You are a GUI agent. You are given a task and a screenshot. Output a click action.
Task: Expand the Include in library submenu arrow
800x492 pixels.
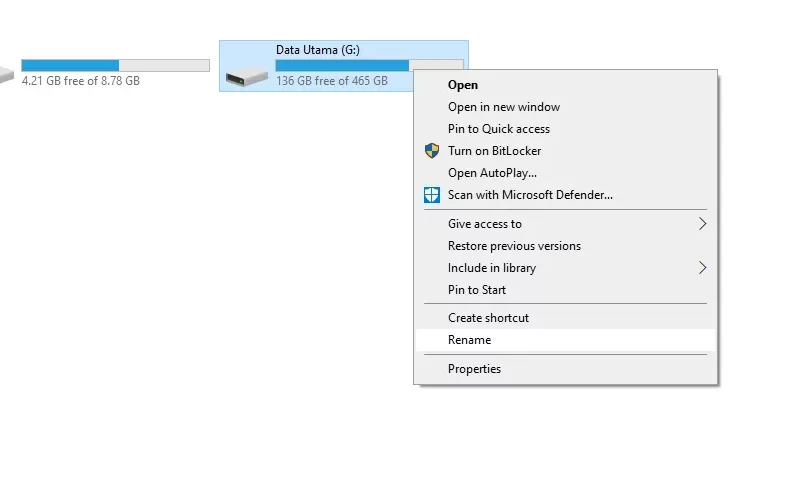click(x=703, y=267)
